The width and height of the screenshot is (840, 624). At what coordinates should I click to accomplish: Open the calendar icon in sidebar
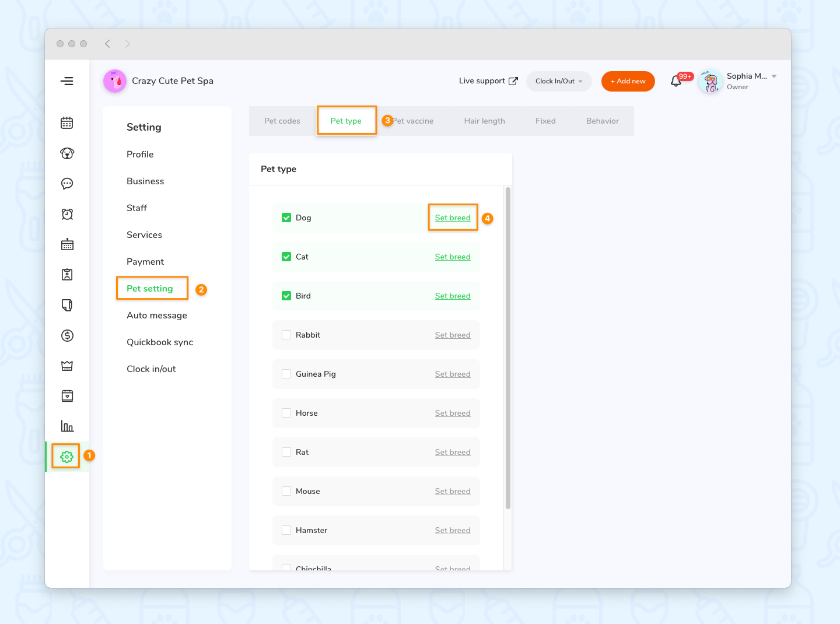point(67,123)
